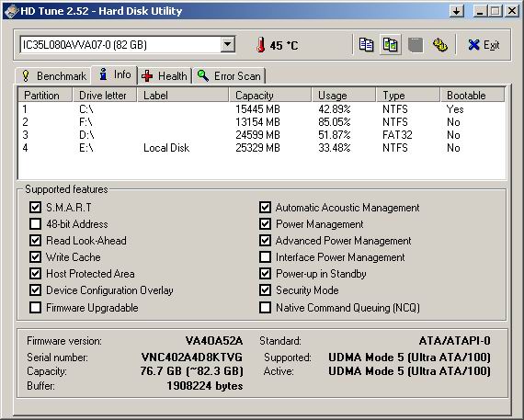524x420 pixels.
Task: Select the Info tab
Action: click(115, 74)
